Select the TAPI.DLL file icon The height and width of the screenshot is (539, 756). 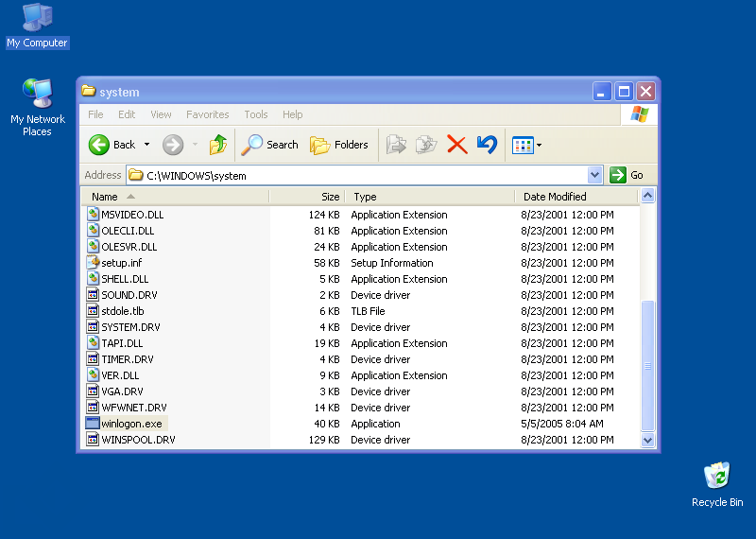(x=93, y=342)
